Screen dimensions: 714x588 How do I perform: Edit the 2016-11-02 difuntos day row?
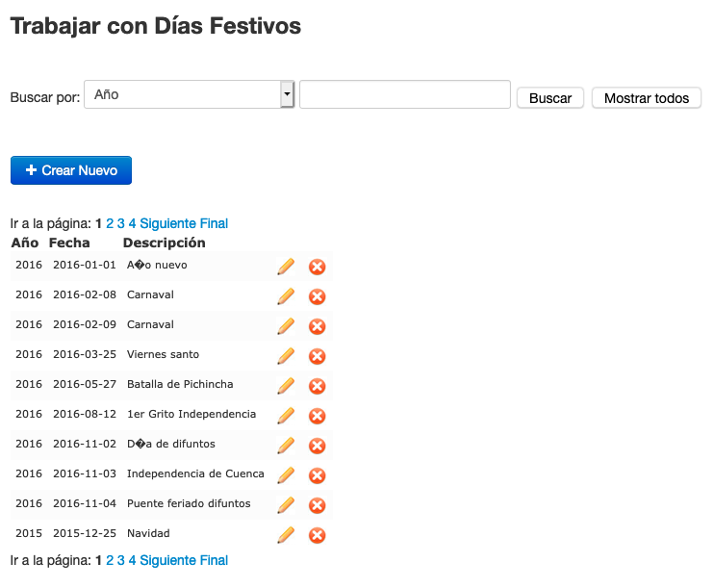click(x=286, y=446)
